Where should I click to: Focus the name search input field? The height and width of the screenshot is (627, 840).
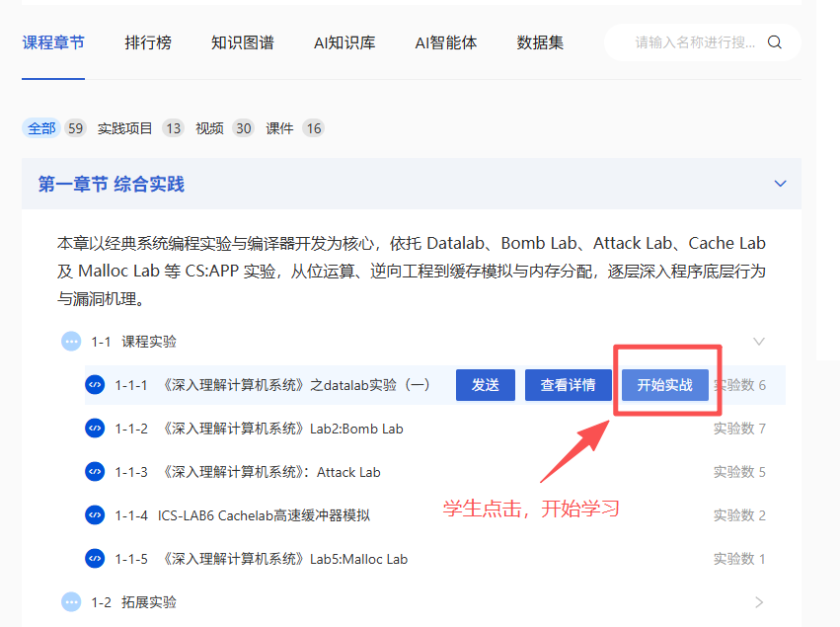(x=695, y=42)
